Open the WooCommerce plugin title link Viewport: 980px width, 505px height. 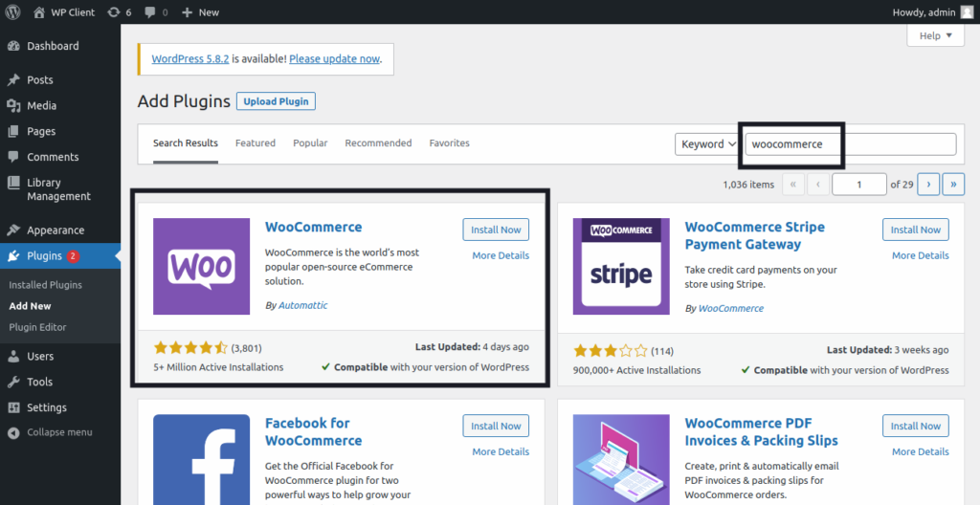[313, 227]
